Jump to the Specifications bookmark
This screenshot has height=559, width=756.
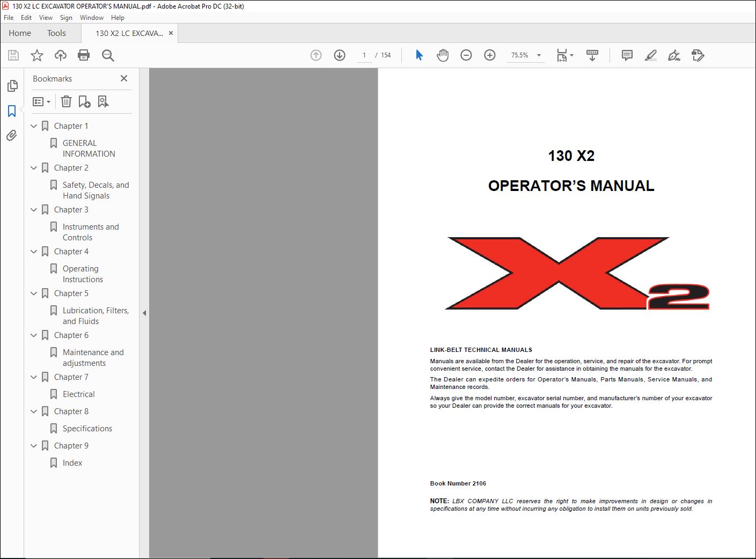pos(87,429)
